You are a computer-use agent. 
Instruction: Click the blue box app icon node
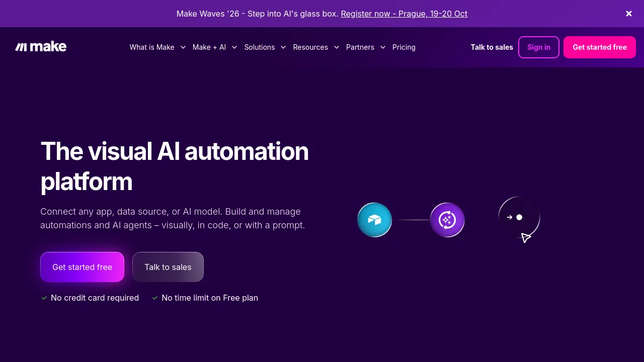tap(374, 220)
